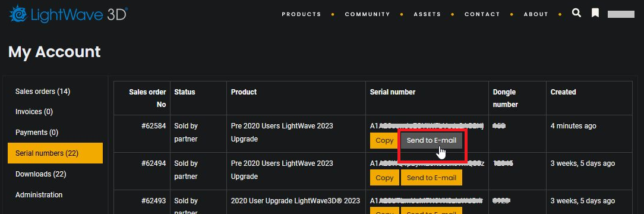The width and height of the screenshot is (644, 214).
Task: Click the blurred serial number of order #62494
Action: [x=427, y=163]
